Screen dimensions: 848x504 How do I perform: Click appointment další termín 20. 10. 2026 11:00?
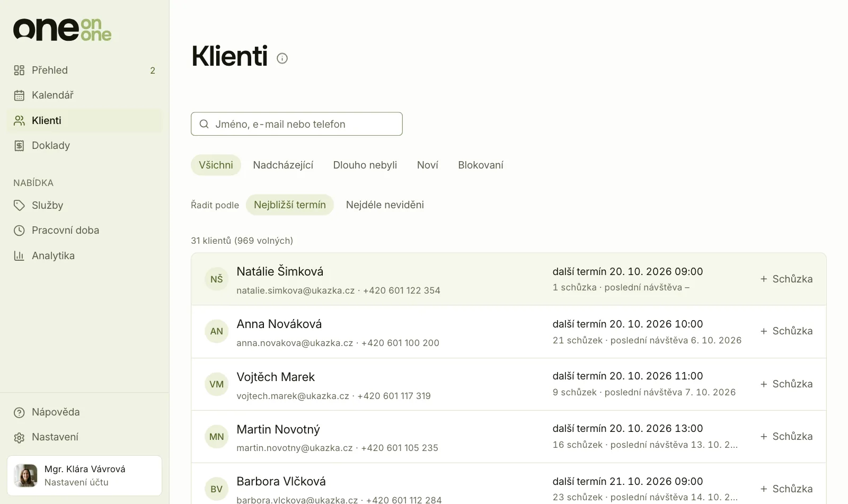[x=628, y=376]
